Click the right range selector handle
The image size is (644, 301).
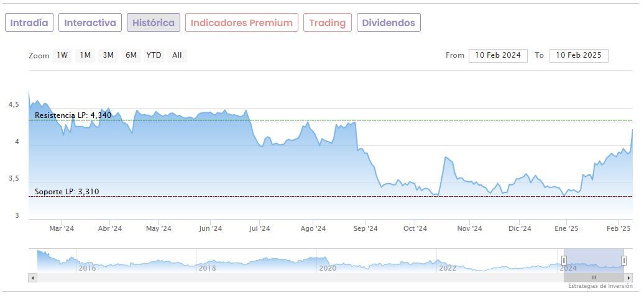(x=623, y=260)
